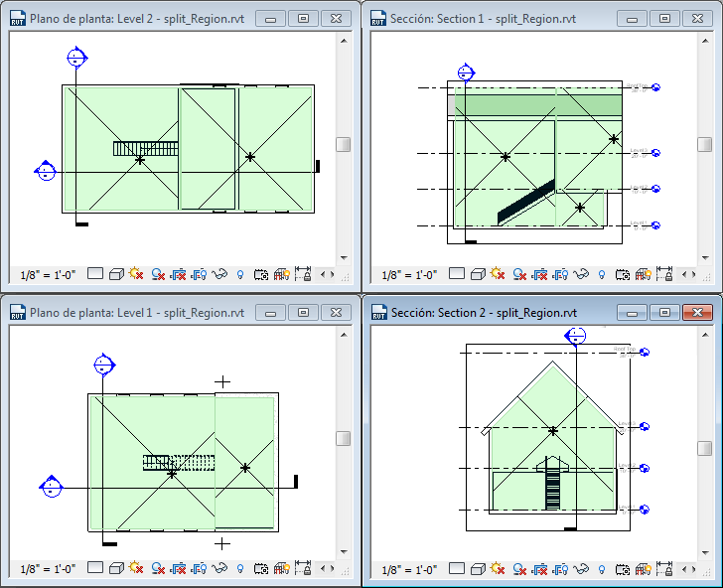Viewport: 723px width, 588px height.
Task: Click vertical scrollbar up arrow in Level 2 view
Action: coord(344,41)
